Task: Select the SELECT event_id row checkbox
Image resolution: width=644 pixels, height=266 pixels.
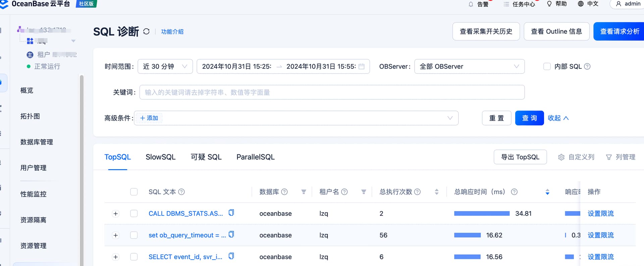Action: point(134,257)
